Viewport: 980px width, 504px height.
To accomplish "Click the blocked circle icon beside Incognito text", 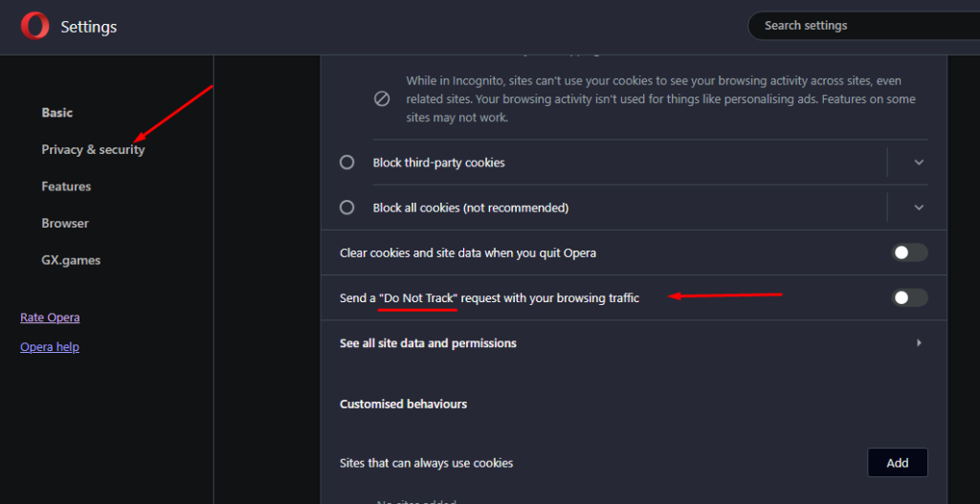I will pyautogui.click(x=382, y=99).
